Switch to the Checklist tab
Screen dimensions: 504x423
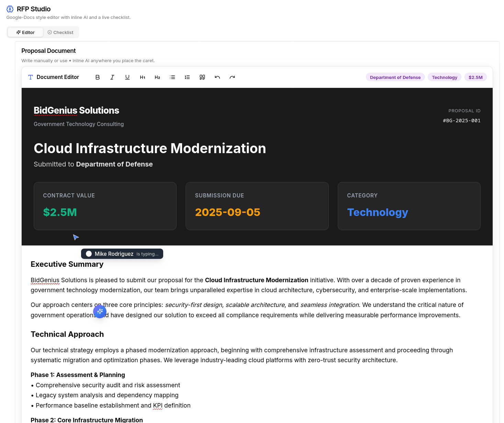pyautogui.click(x=60, y=32)
